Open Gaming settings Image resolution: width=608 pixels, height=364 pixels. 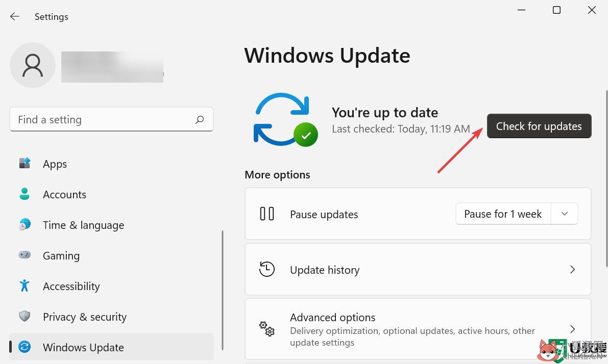[x=111, y=255]
